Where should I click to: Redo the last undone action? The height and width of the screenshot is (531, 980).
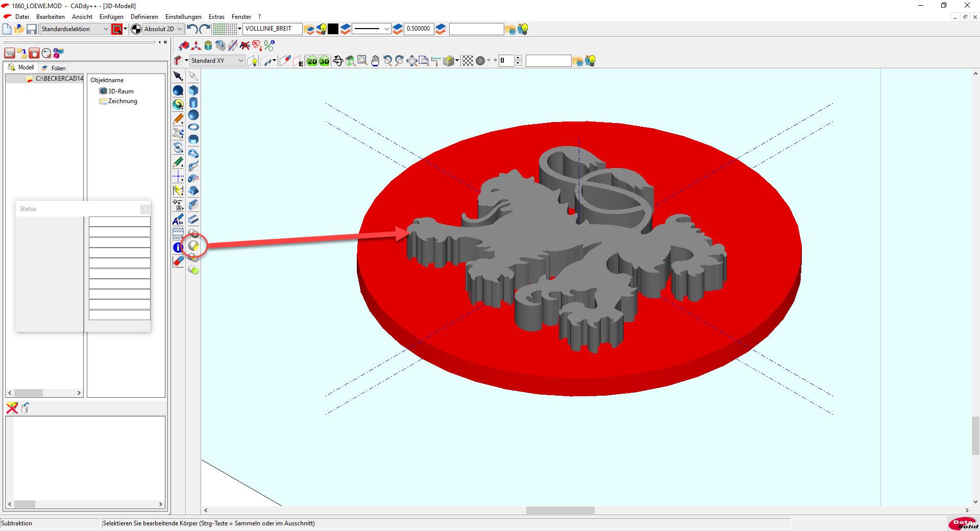click(x=205, y=29)
